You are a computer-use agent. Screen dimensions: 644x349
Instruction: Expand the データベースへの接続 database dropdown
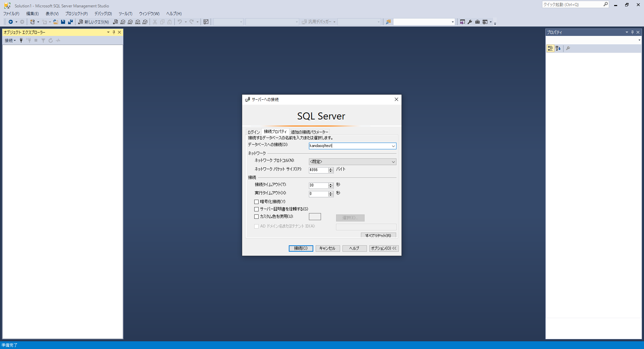(393, 146)
